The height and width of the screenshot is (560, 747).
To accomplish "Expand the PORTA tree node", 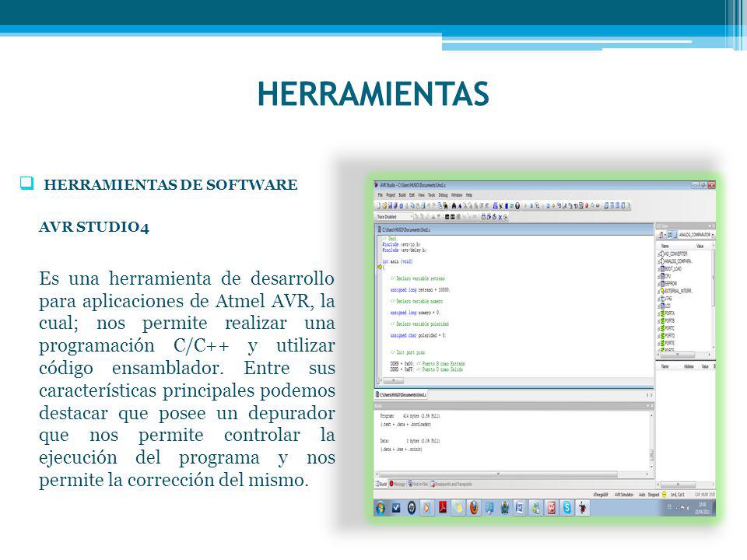I will pos(659,313).
